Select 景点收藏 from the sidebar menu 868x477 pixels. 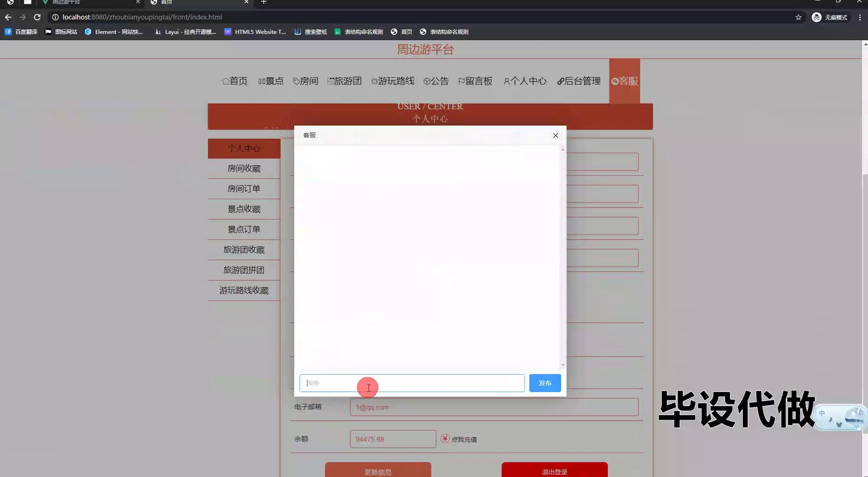click(244, 209)
